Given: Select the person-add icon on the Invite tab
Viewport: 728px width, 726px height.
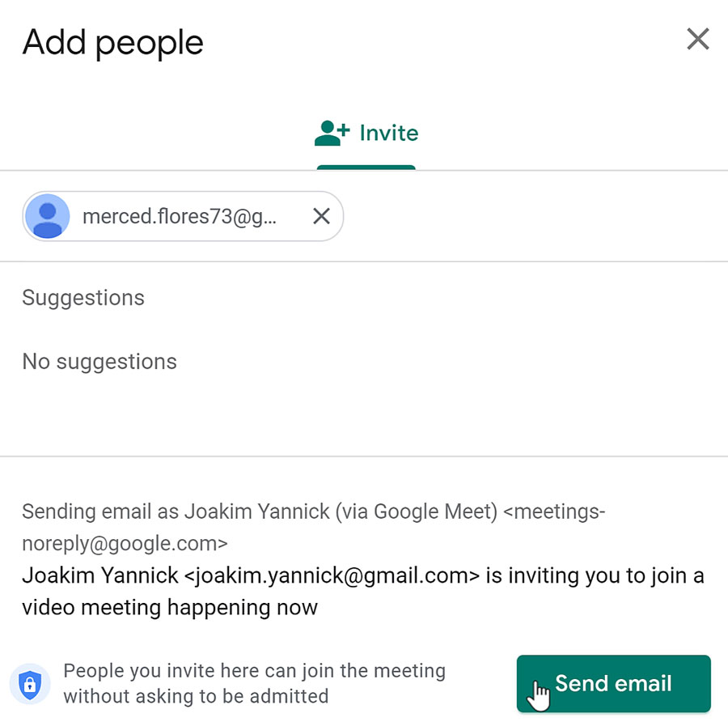Looking at the screenshot, I should (328, 132).
